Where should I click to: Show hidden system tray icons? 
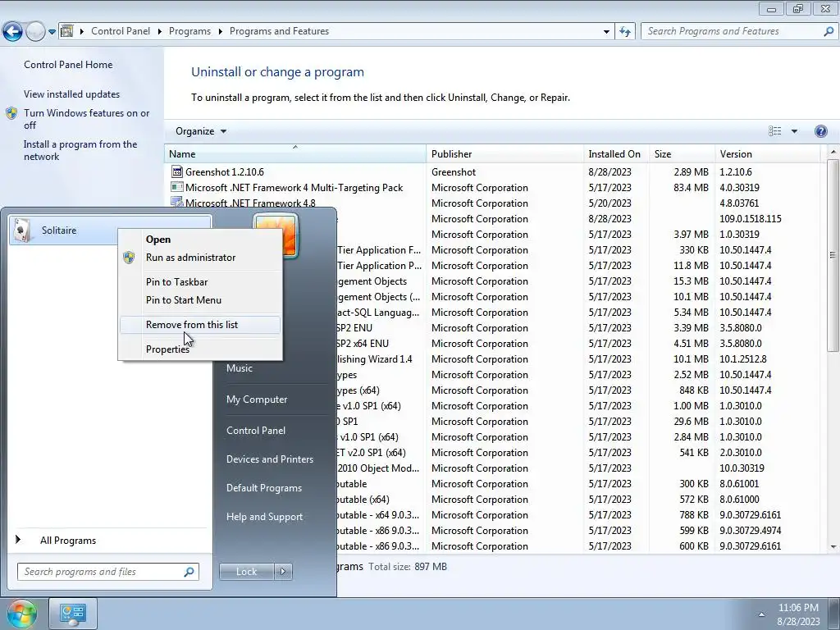pyautogui.click(x=761, y=614)
